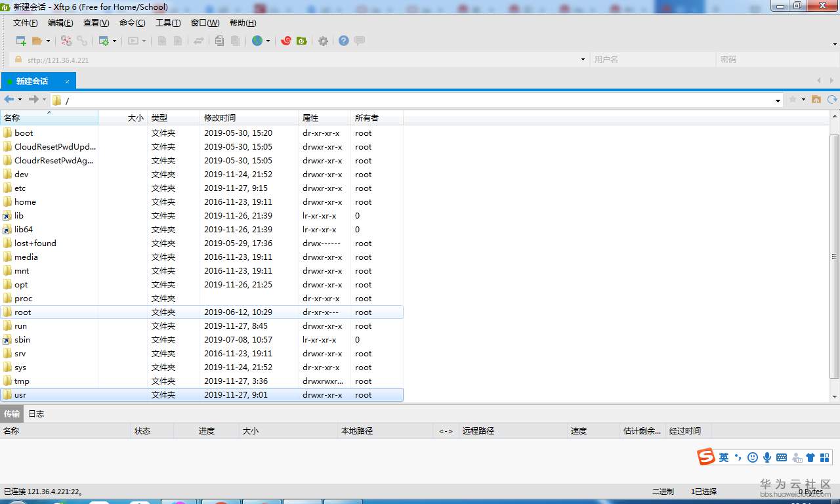Switch to the 日志 log tab
Viewport: 840px width, 504px height.
point(36,414)
